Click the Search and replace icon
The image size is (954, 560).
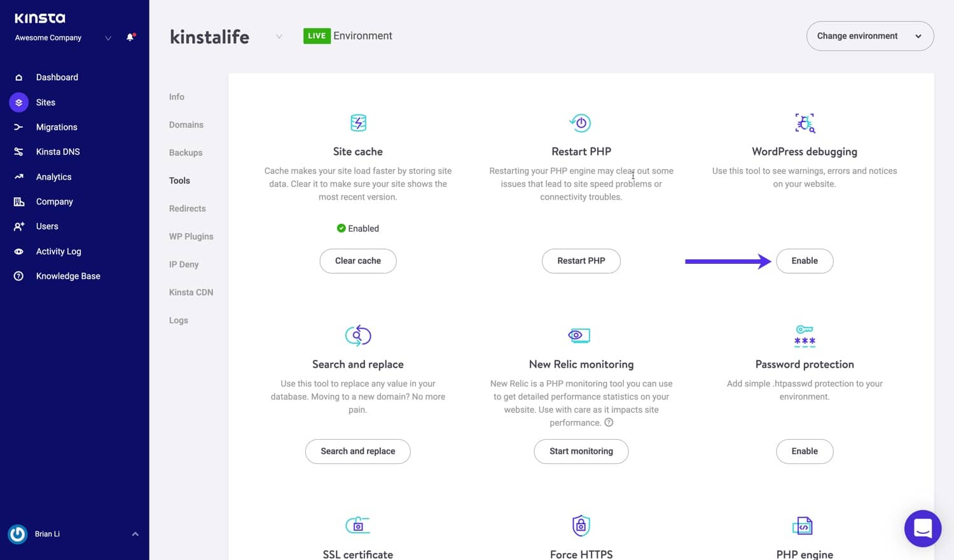pos(358,335)
